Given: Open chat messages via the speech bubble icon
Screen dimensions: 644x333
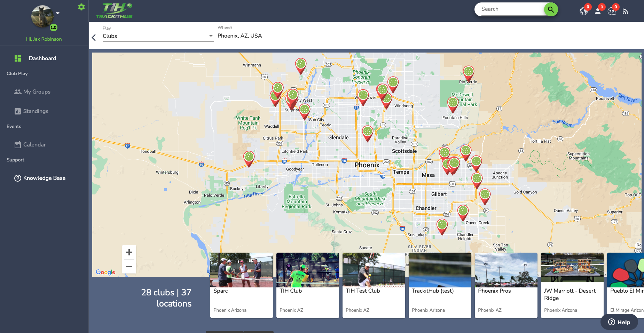Looking at the screenshot, I should [612, 11].
